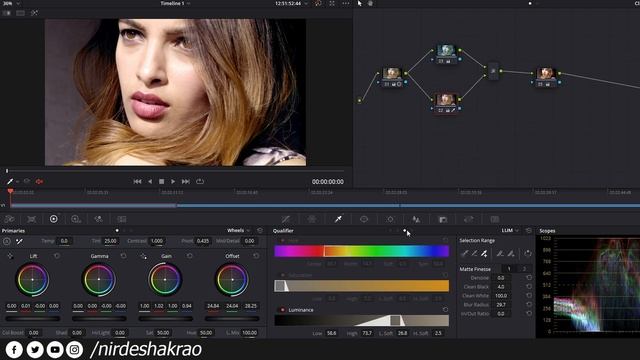The height and width of the screenshot is (360, 640).
Task: Toggle the viewer bypass eye icon
Action: click(27, 181)
